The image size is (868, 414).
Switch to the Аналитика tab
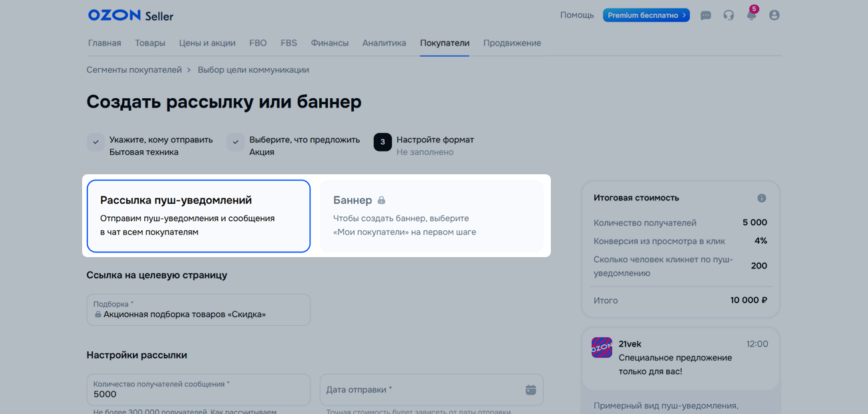tap(384, 43)
